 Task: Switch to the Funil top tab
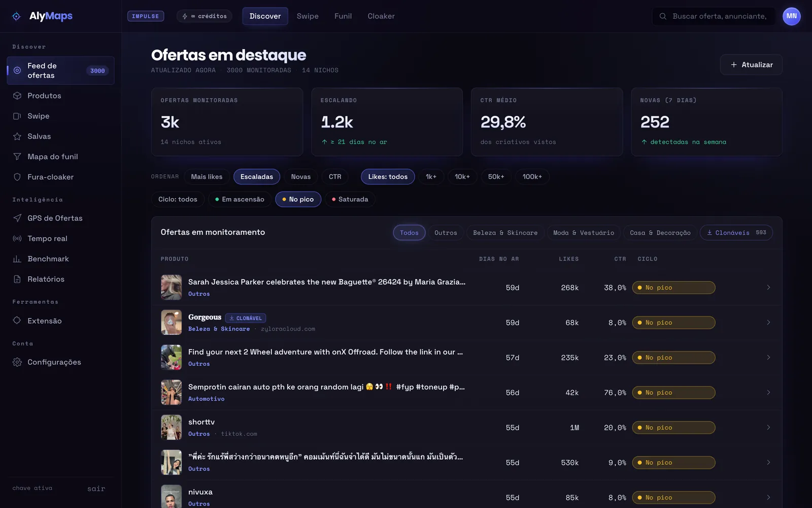343,16
